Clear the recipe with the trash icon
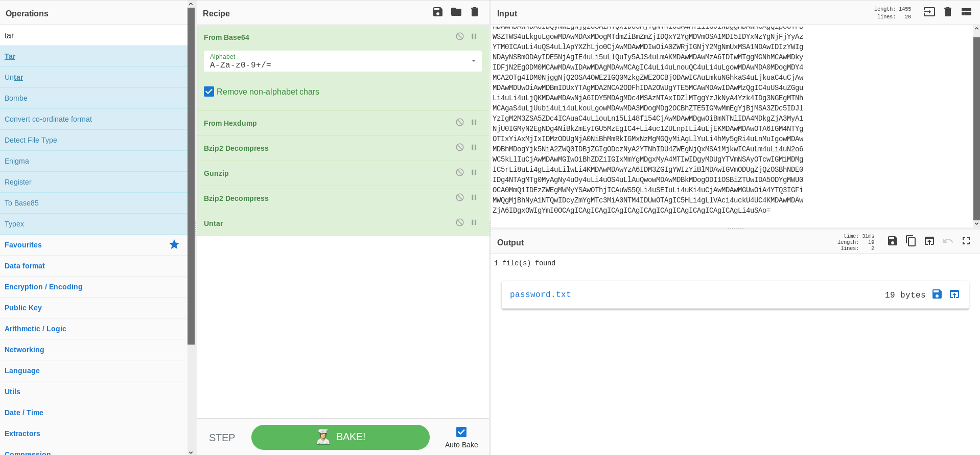This screenshot has height=455, width=980. [475, 12]
